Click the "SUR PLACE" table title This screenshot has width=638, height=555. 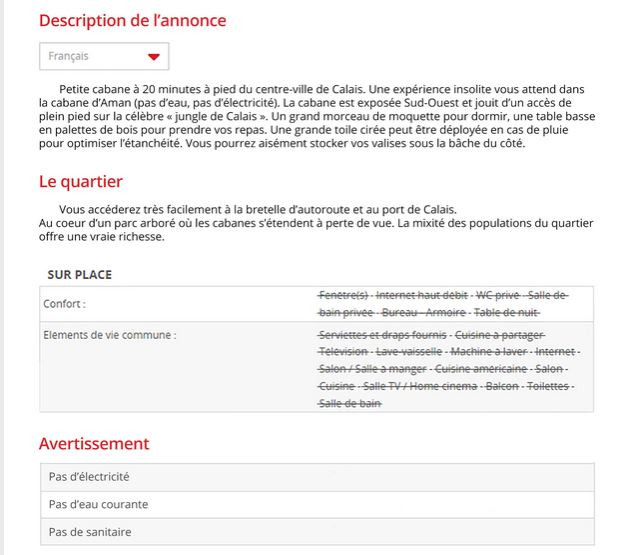(x=80, y=274)
